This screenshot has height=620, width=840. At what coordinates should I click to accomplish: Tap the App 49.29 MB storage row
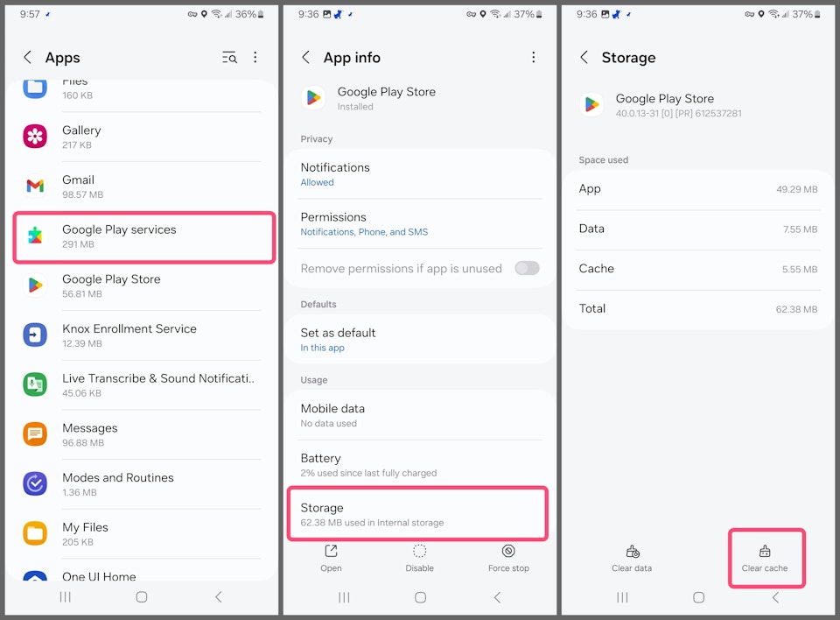click(x=698, y=189)
